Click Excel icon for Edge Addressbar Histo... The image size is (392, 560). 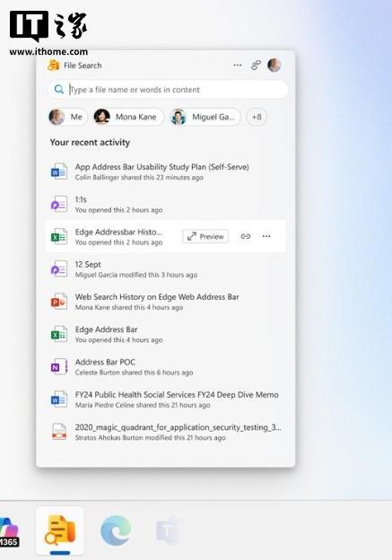pos(59,236)
